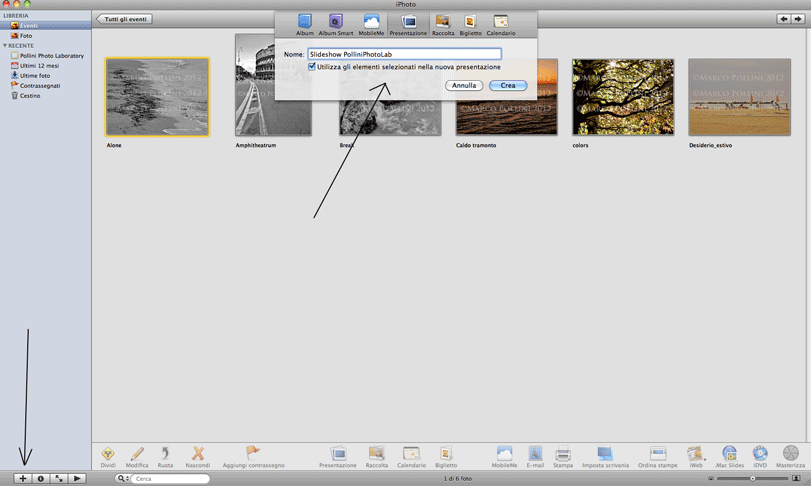Click the Dividi toolbar icon

[x=108, y=457]
